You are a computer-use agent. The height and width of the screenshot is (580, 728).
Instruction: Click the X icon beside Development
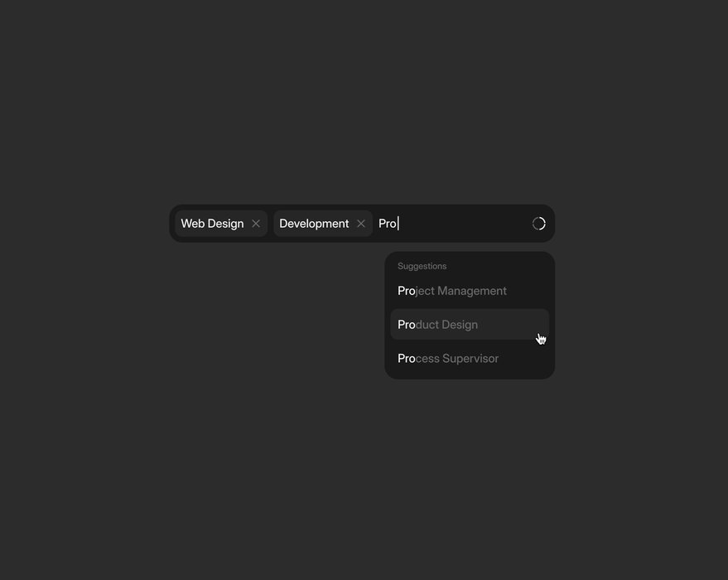[x=361, y=224]
